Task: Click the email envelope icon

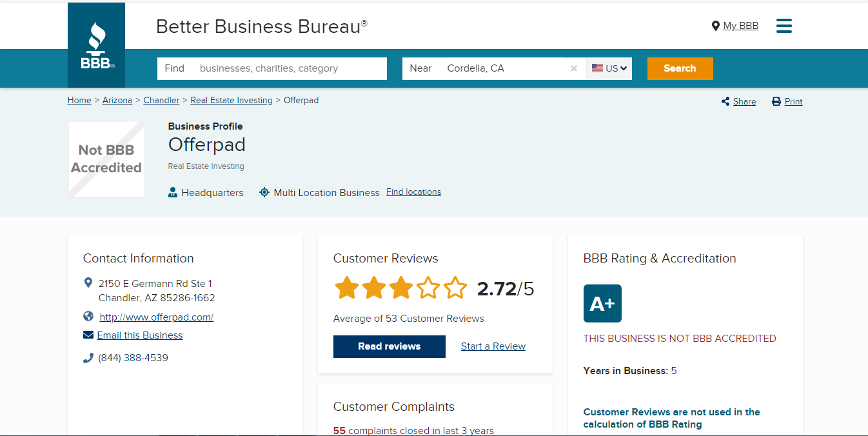Action: pyautogui.click(x=88, y=335)
